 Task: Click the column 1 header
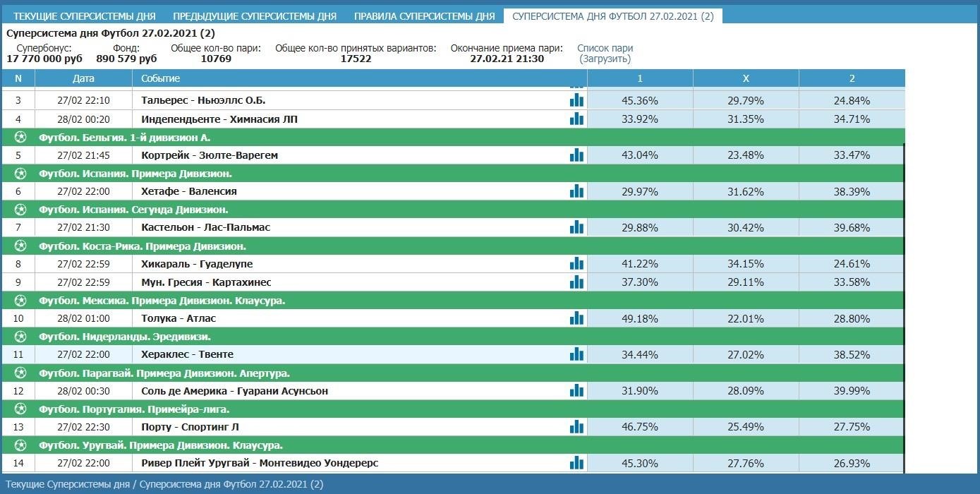pyautogui.click(x=640, y=78)
